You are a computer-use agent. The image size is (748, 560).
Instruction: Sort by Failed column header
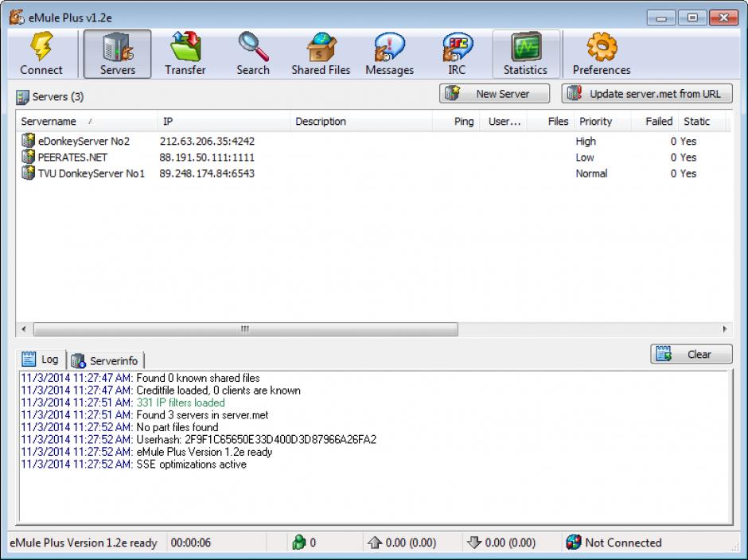pos(654,121)
